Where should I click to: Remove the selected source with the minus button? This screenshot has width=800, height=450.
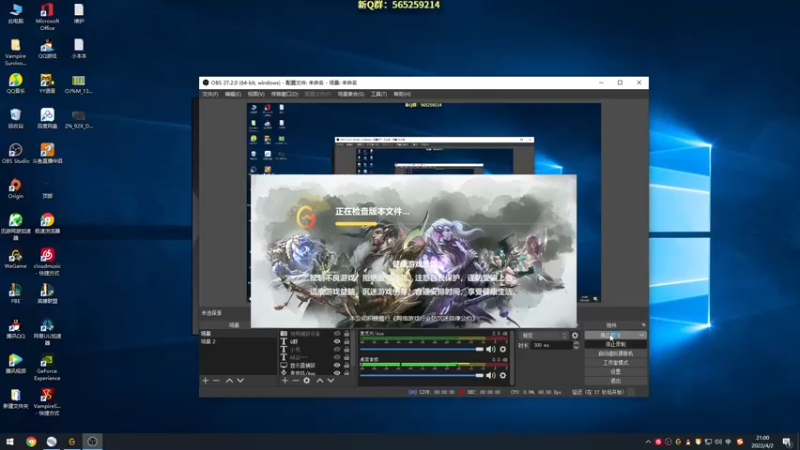295,381
